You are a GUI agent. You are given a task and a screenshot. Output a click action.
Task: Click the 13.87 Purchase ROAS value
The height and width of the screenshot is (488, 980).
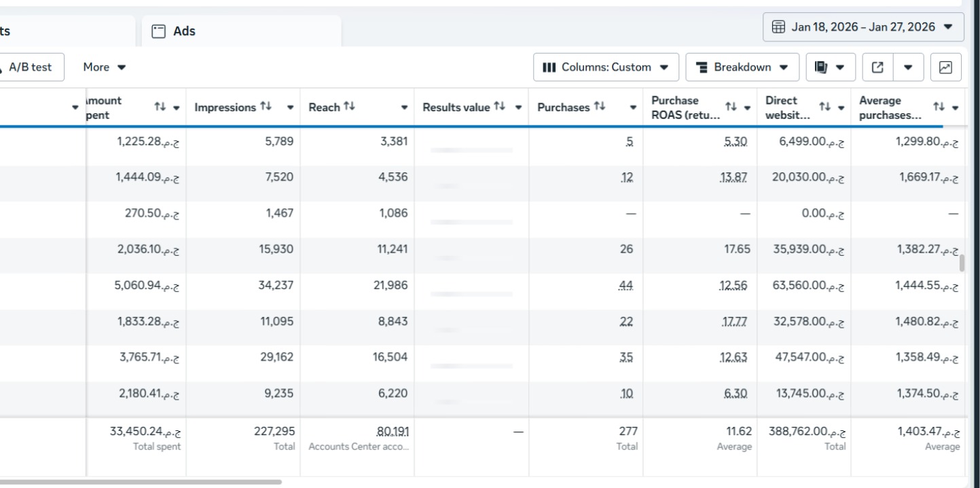click(x=735, y=178)
